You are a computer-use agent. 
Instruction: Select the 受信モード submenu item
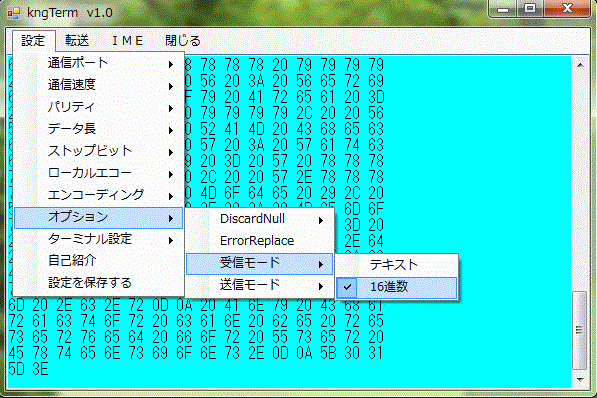[x=259, y=264]
